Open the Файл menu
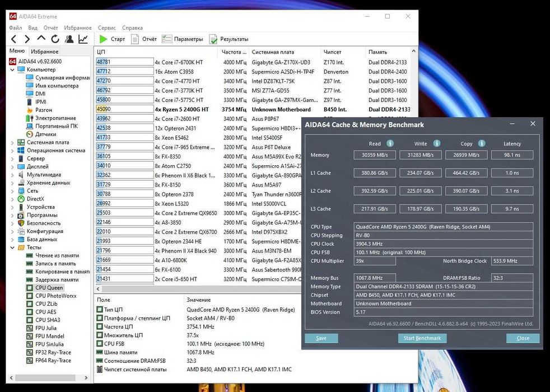550x392 pixels. pos(16,27)
